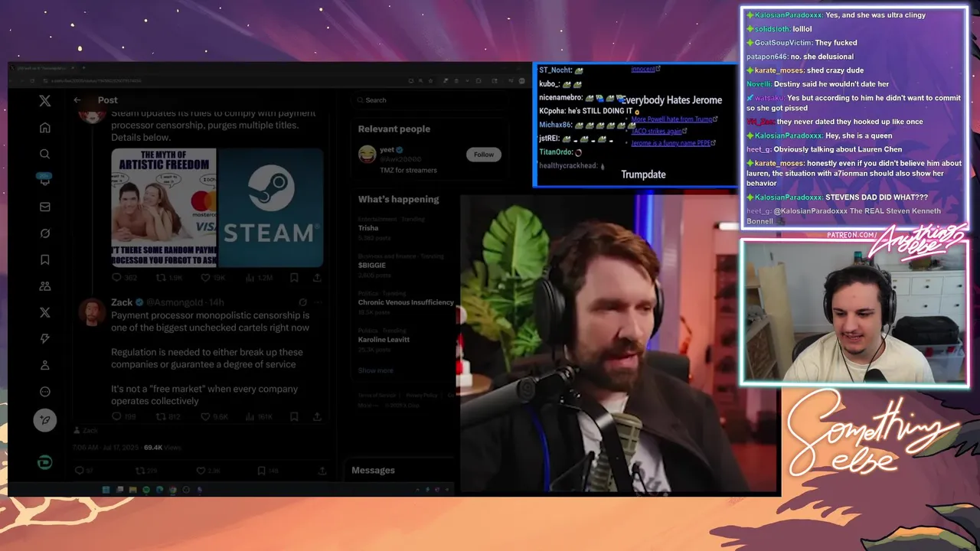Reply to Zack's tweet (199)
Viewport: 980px width, 551px height.
point(123,417)
